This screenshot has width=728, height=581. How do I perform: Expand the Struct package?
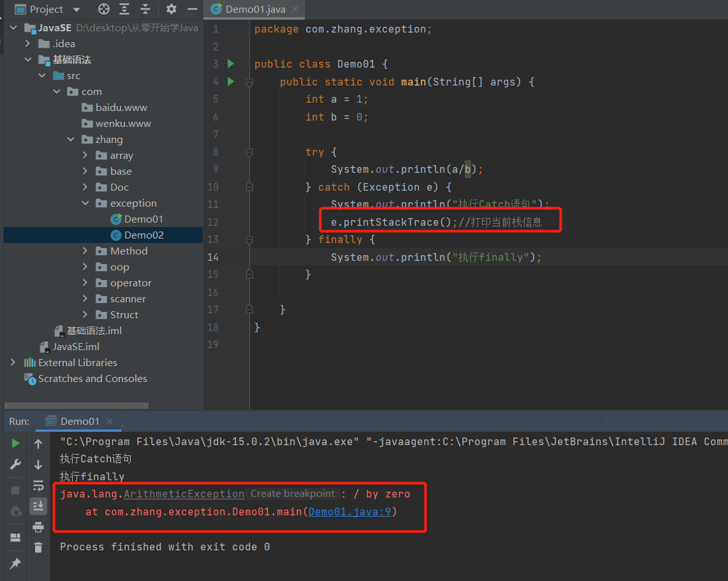[85, 314]
